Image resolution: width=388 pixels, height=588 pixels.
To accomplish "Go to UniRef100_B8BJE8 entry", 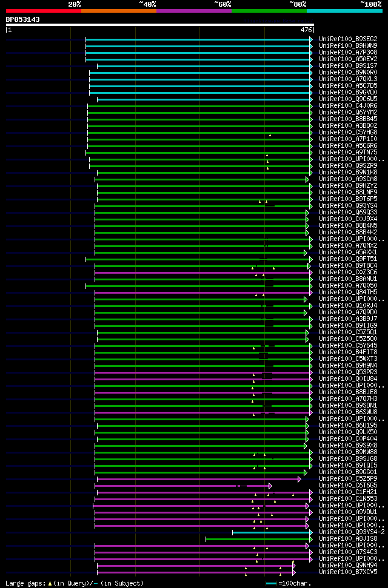I will click(x=348, y=392).
